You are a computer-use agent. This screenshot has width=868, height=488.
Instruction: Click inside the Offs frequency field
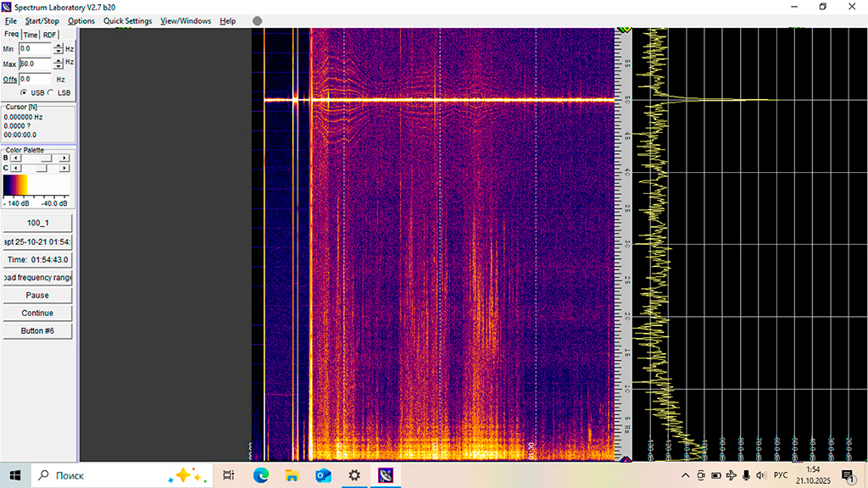tap(36, 79)
